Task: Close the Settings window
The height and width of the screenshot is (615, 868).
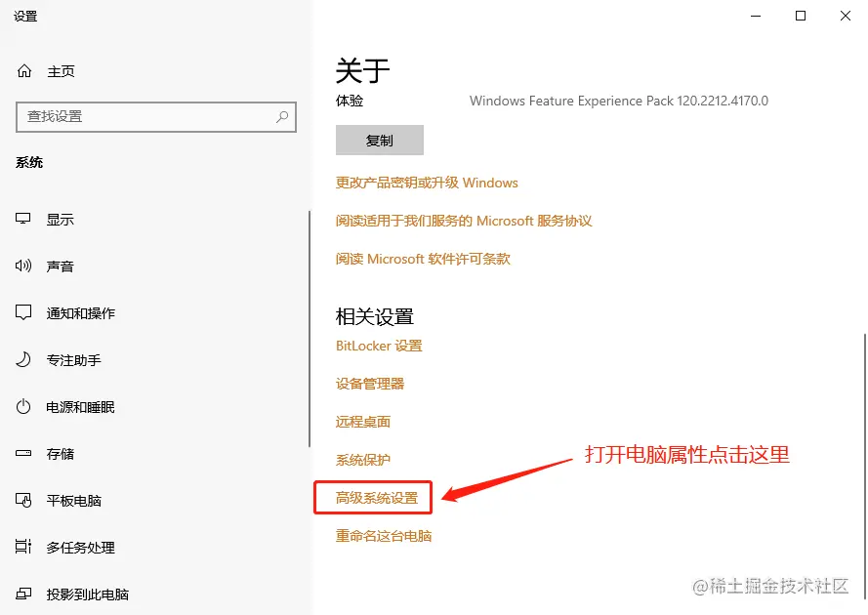Action: coord(846,16)
